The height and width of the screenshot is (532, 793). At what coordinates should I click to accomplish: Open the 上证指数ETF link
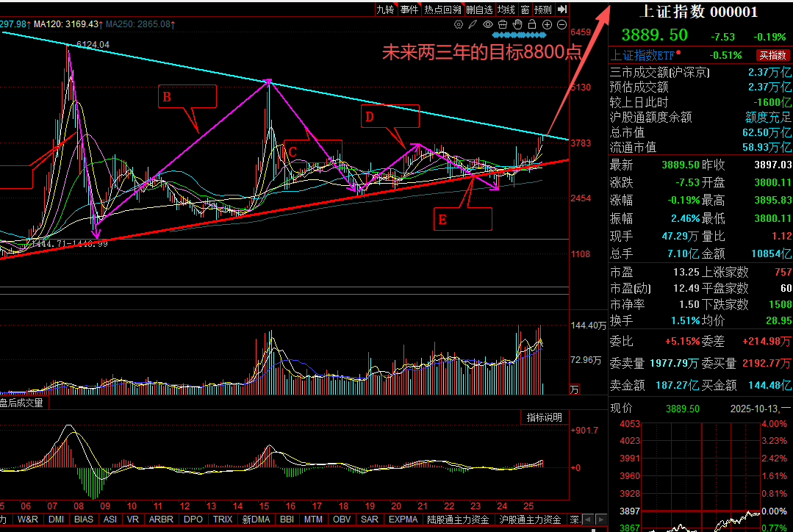click(642, 54)
